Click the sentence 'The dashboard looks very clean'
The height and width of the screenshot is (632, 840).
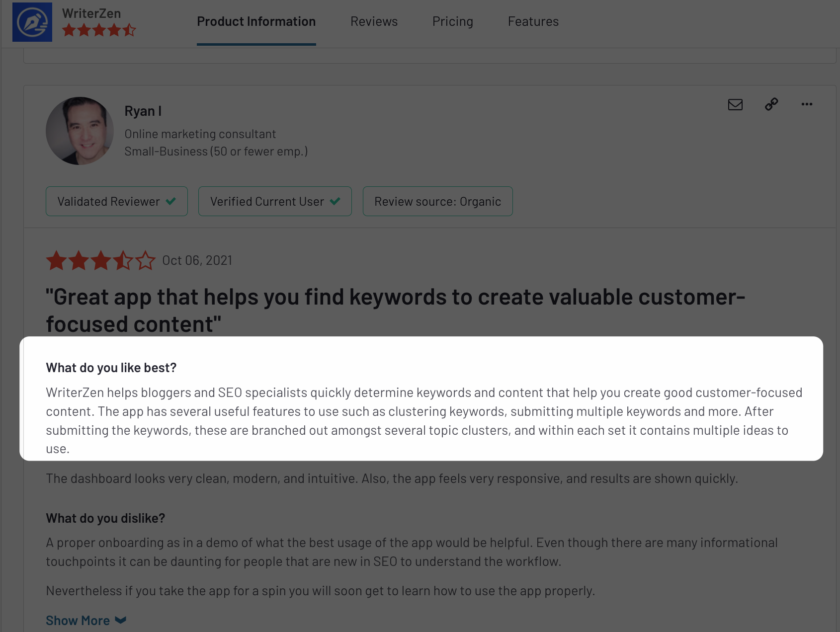click(x=392, y=478)
